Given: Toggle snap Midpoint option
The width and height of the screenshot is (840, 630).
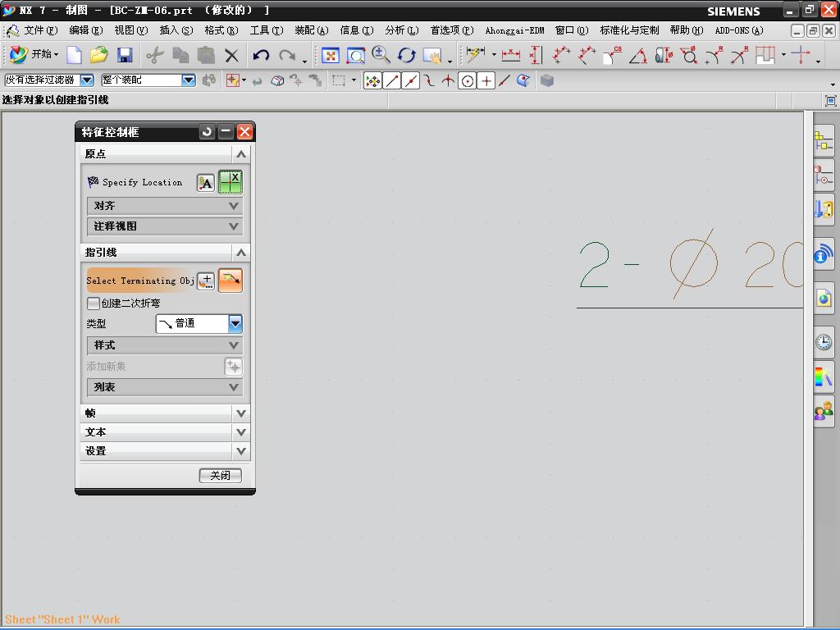Looking at the screenshot, I should pos(411,81).
